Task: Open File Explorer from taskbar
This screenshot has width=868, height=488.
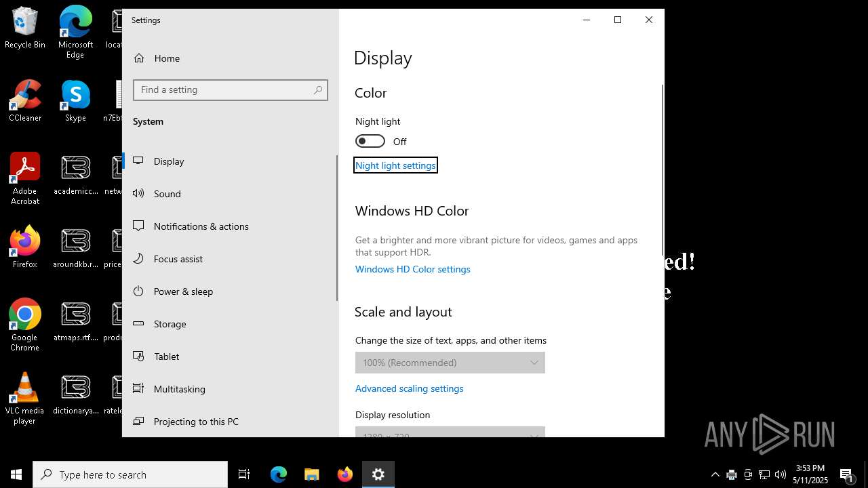Action: (x=312, y=474)
